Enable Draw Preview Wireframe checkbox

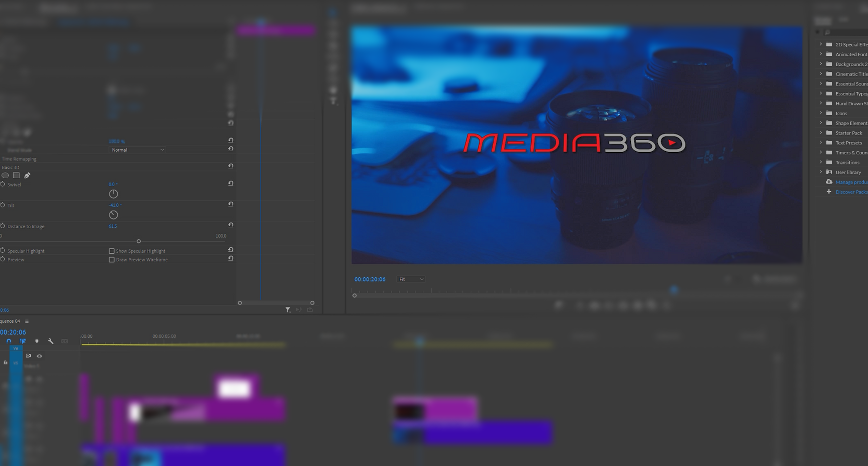point(112,260)
